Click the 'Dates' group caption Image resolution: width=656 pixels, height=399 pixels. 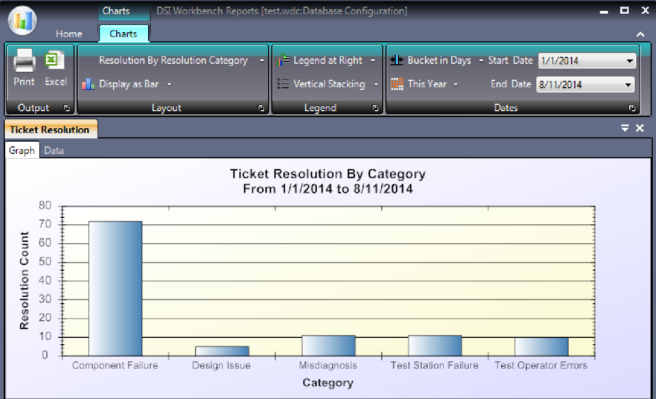click(x=506, y=108)
